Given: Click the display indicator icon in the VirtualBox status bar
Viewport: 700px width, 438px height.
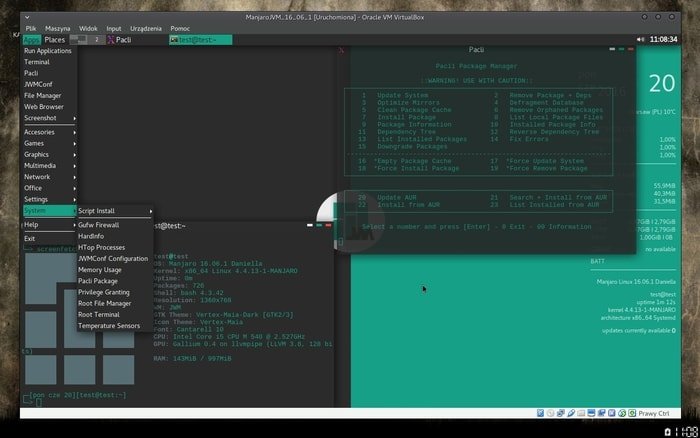Looking at the screenshot, I should pos(592,413).
